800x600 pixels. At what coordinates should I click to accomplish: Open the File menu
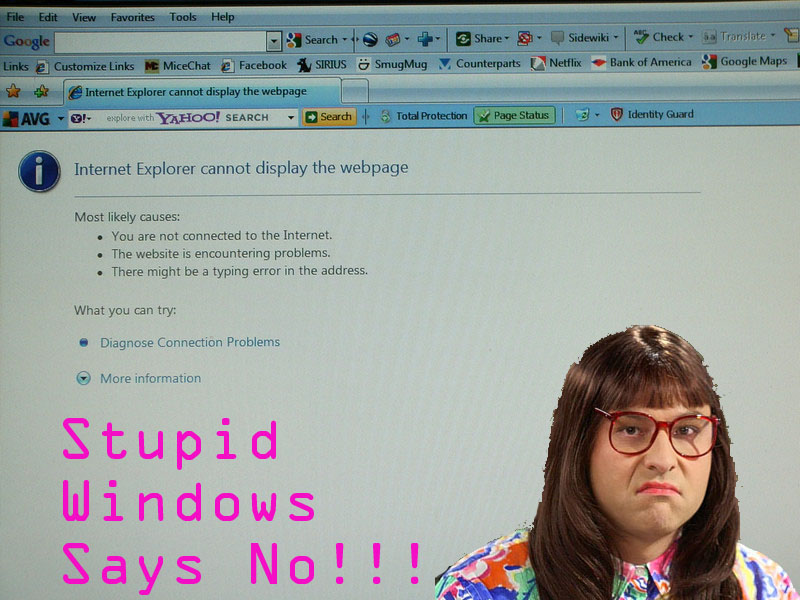pos(15,17)
